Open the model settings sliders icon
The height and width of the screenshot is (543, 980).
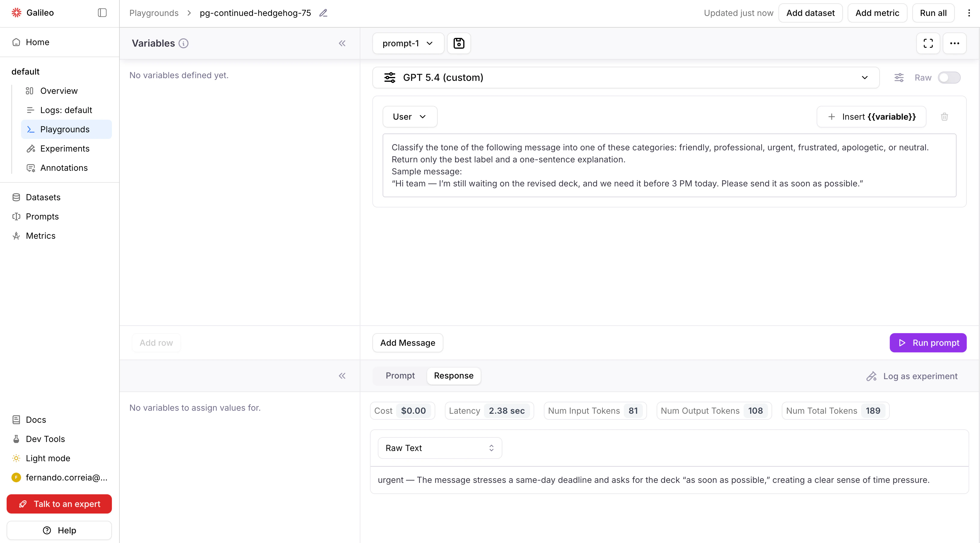pyautogui.click(x=899, y=78)
